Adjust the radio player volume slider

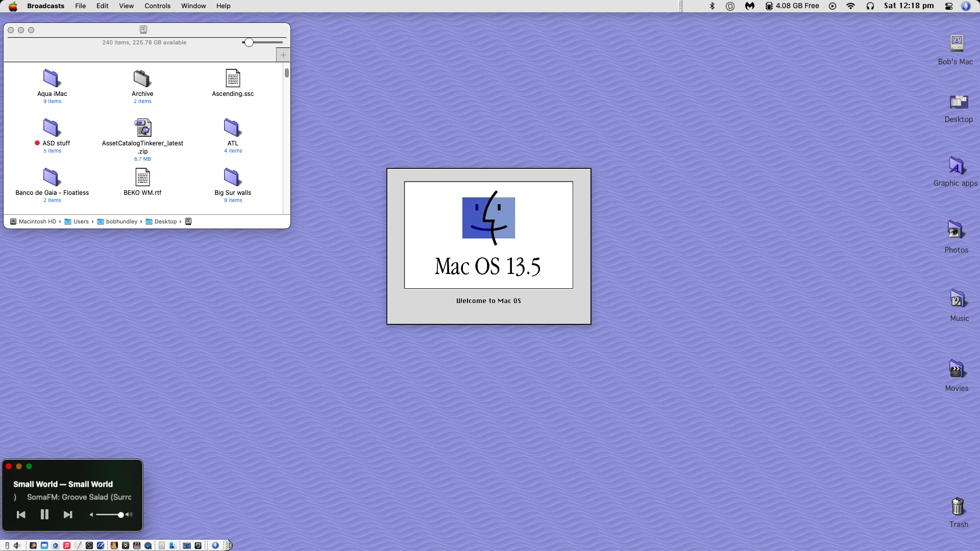tap(120, 515)
